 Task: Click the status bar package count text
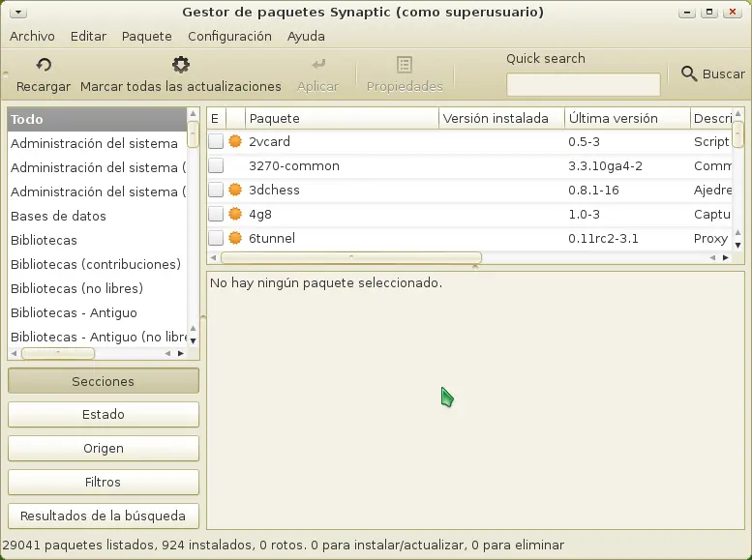tap(283, 545)
